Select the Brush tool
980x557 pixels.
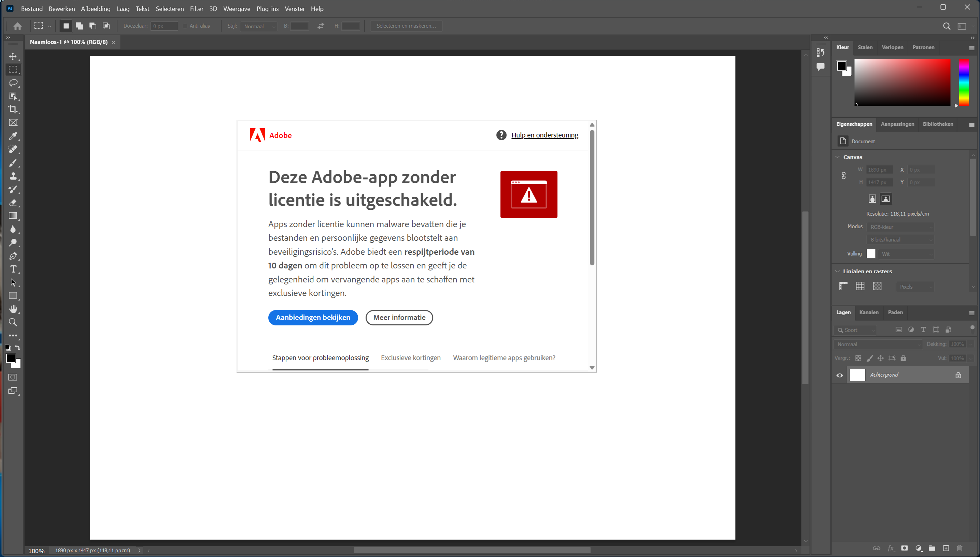[x=13, y=163]
